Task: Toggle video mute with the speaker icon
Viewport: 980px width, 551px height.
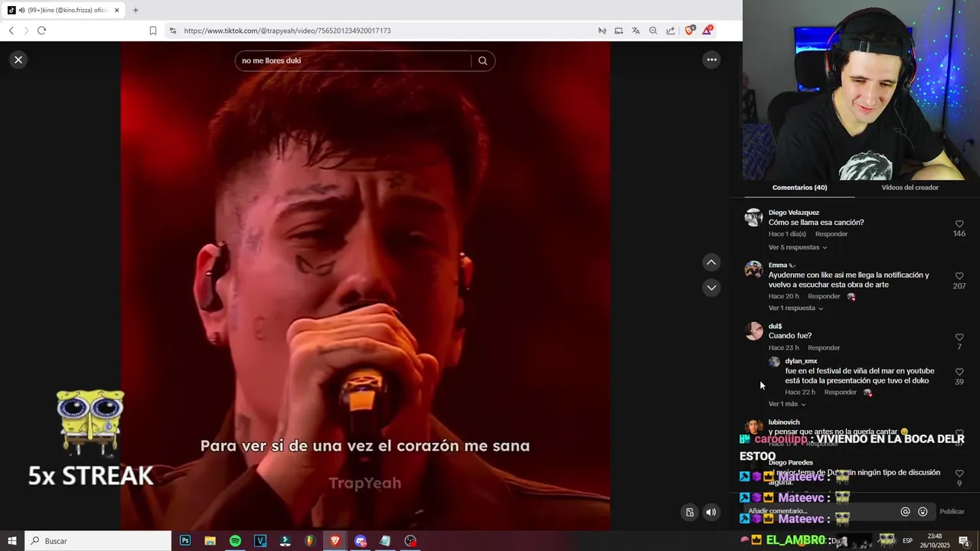Action: (711, 513)
